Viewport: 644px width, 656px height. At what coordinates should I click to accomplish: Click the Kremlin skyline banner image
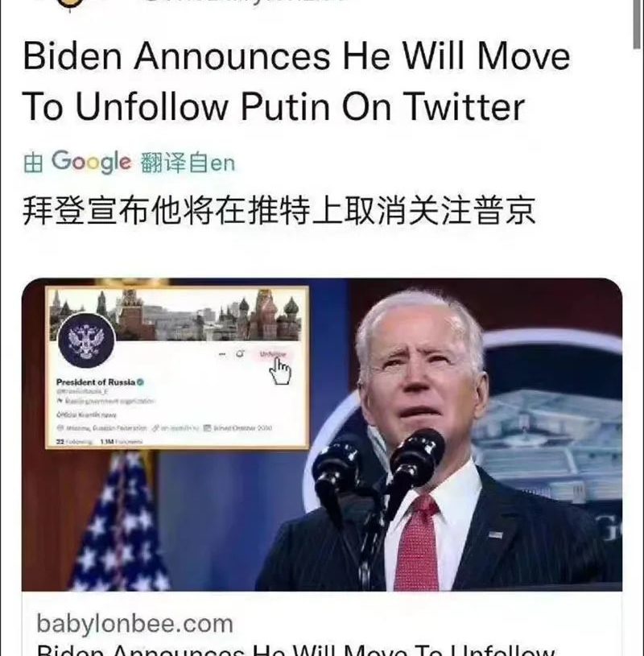tap(175, 314)
